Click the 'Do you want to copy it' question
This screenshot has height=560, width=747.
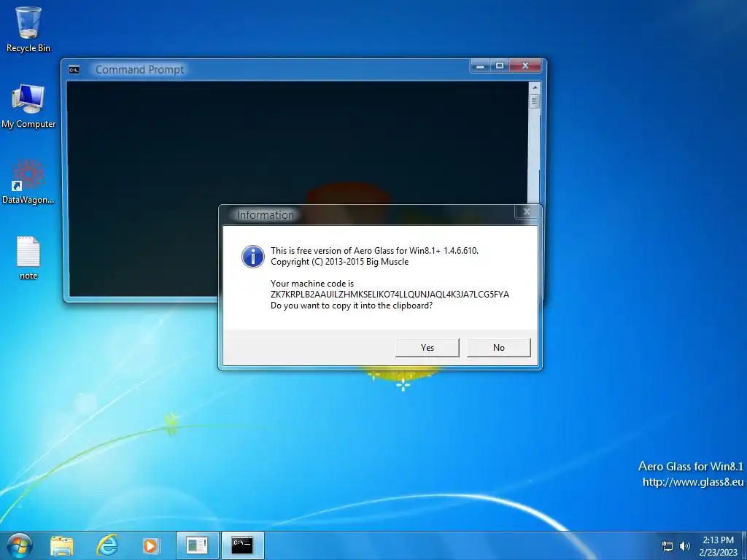[352, 306]
